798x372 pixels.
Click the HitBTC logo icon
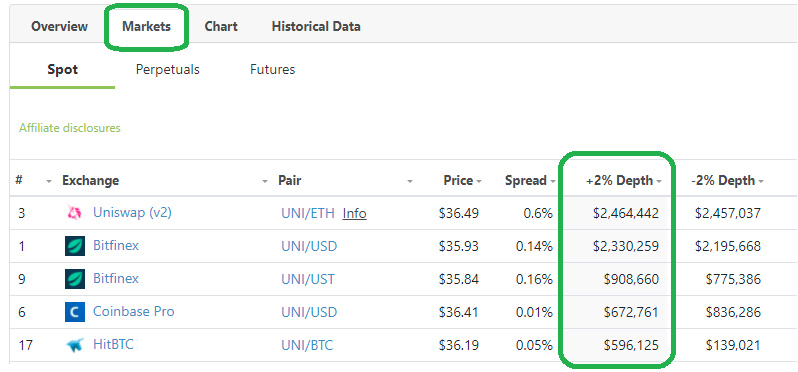[x=74, y=346]
